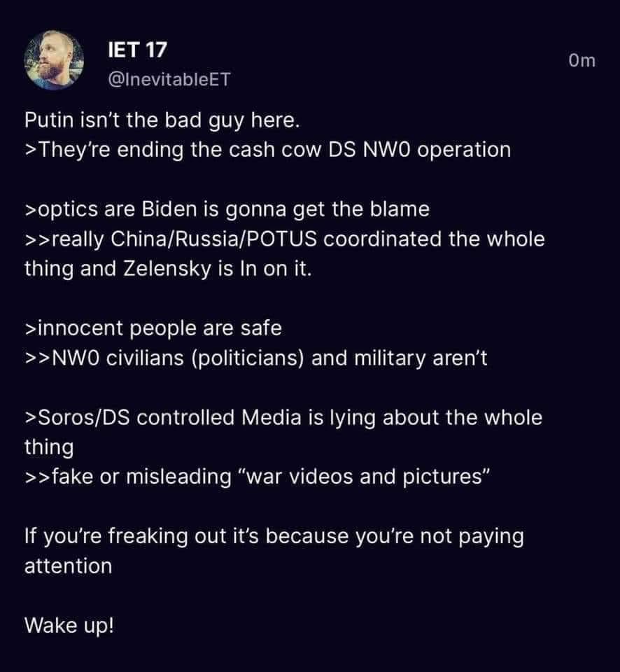Click the word "Biden" in the post
The width and height of the screenshot is (620, 672).
(x=169, y=209)
